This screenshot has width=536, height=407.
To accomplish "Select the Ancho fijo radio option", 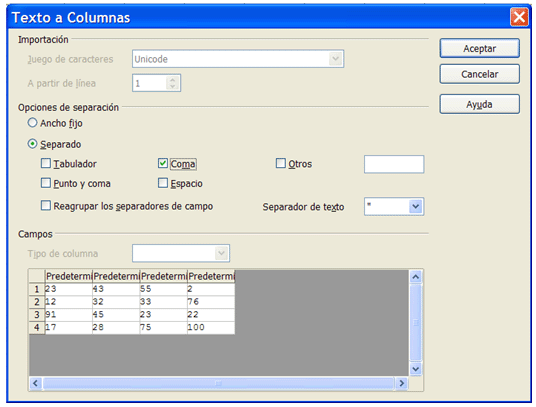I will tap(32, 123).
